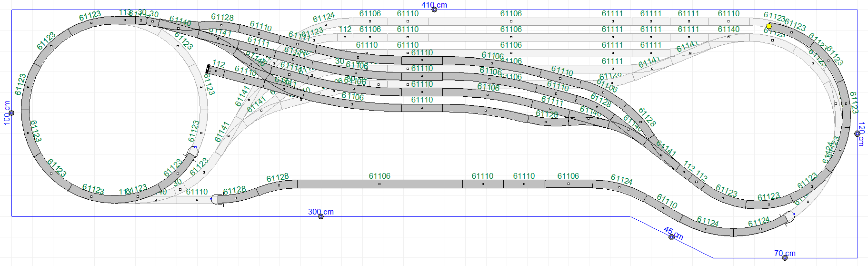
Task: Select the 100 cm dimension handle on left edge
Action: 11,113
